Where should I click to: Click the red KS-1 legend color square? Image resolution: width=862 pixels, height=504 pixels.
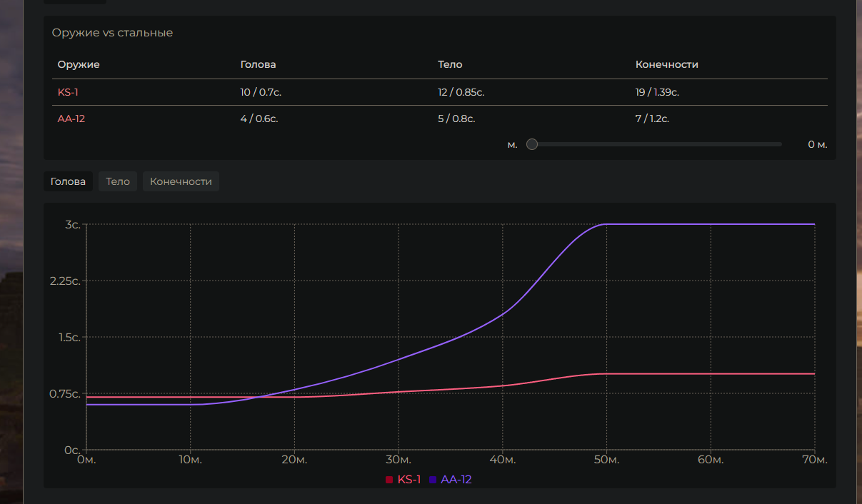[x=389, y=480]
